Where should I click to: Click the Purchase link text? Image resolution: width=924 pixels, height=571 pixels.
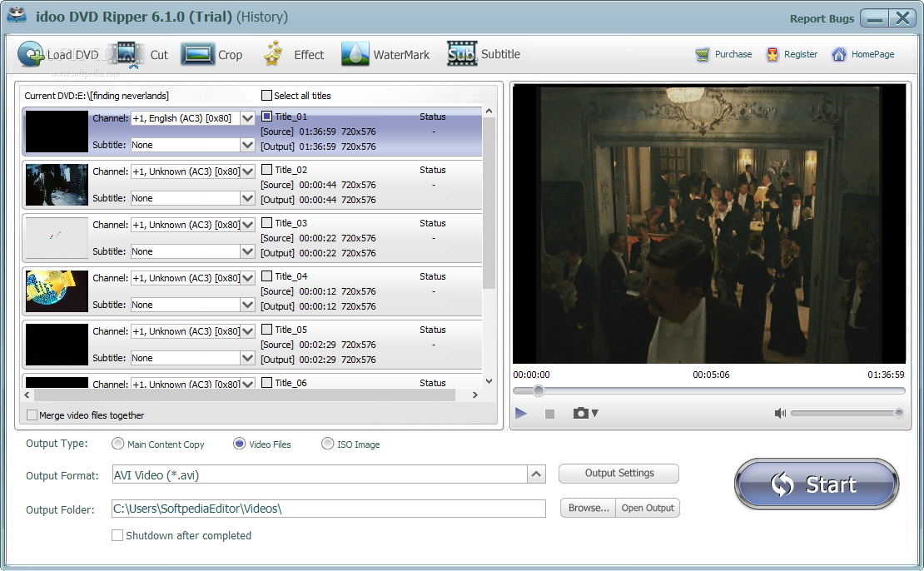point(733,54)
